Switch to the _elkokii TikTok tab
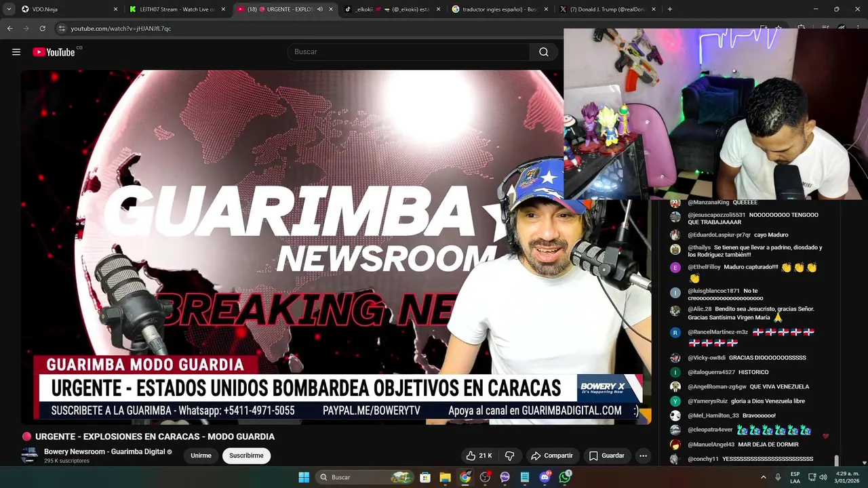868x488 pixels. 393,9
